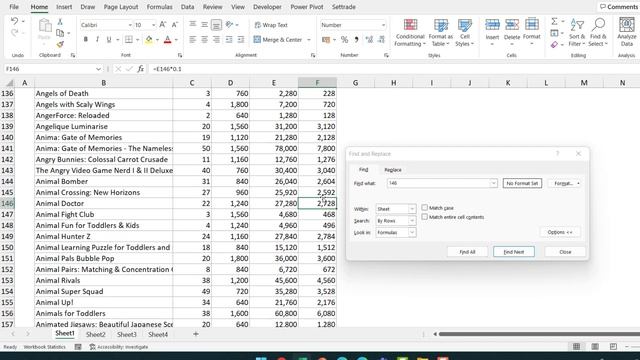Click the Delete cells icon
Image resolution: width=640 pixels, height=360 pixels.
coord(512,25)
